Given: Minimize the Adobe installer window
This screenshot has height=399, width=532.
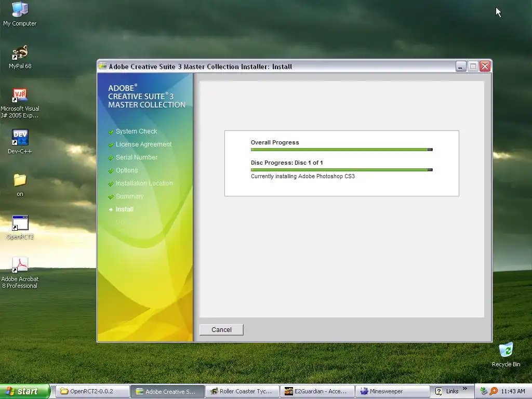Looking at the screenshot, I should (460, 66).
